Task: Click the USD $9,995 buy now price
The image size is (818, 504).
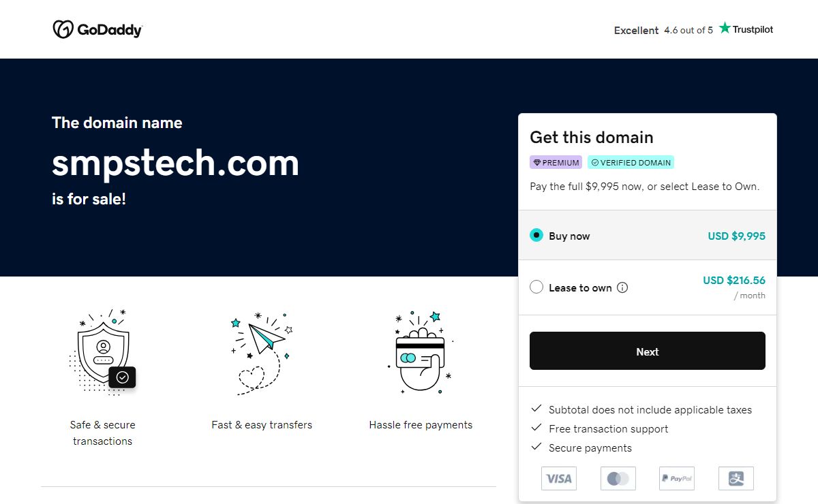Action: point(736,236)
